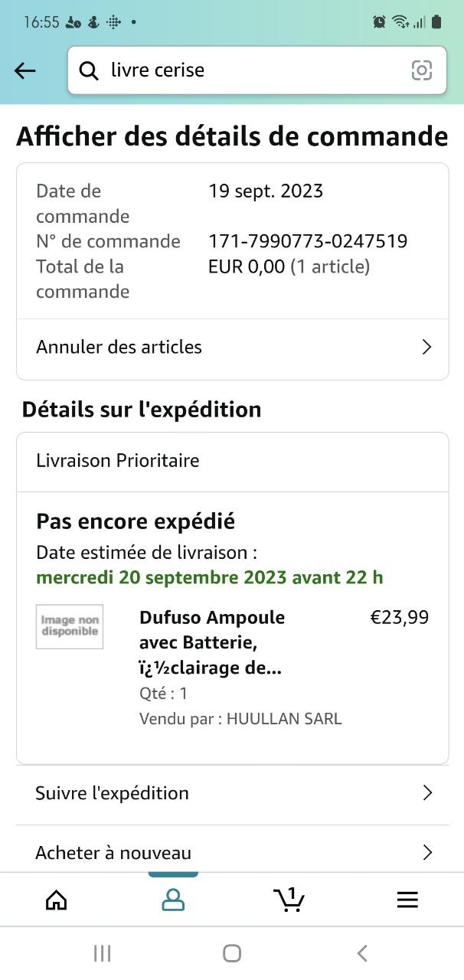Tap seller name HUULLAN SARL
The image size is (464, 980).
tap(284, 719)
